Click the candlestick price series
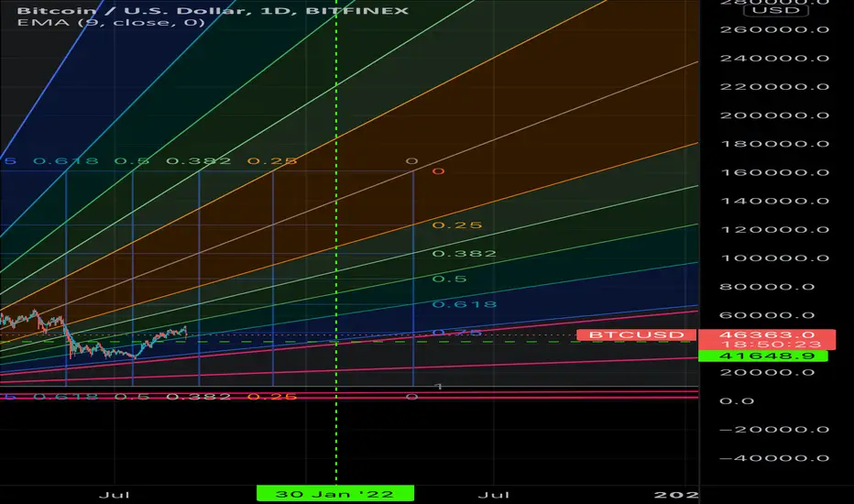Image resolution: width=854 pixels, height=504 pixels. pyautogui.click(x=93, y=336)
